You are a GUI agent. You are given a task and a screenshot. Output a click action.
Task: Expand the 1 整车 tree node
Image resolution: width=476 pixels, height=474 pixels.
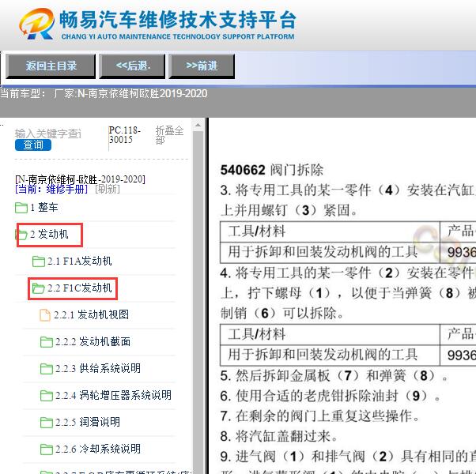[x=44, y=208]
